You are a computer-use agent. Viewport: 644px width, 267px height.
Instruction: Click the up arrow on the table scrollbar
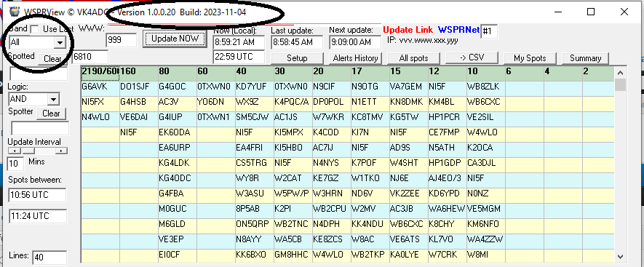click(x=620, y=73)
